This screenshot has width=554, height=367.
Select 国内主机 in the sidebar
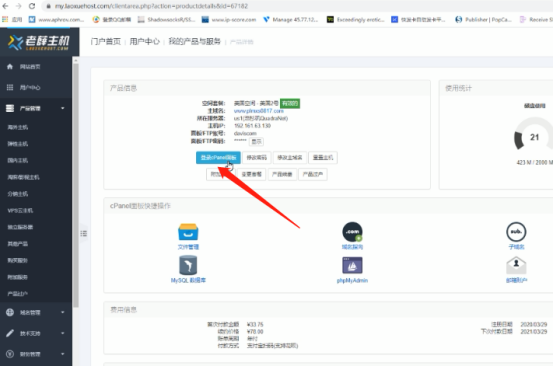coord(18,160)
